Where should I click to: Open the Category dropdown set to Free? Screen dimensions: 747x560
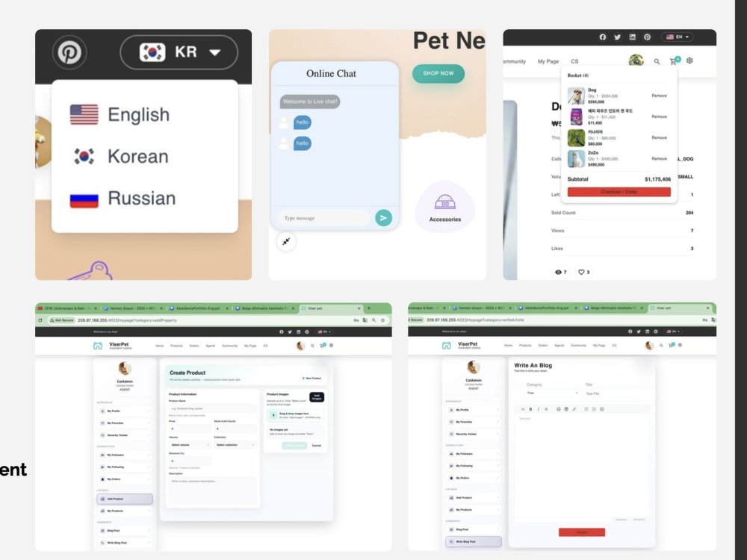pyautogui.click(x=551, y=393)
